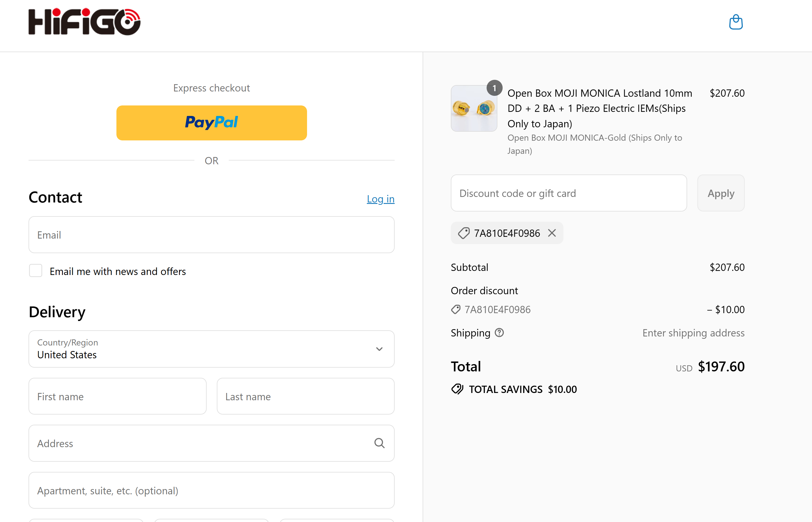Image resolution: width=812 pixels, height=522 pixels.
Task: Click the total amount $197.60
Action: coord(721,366)
